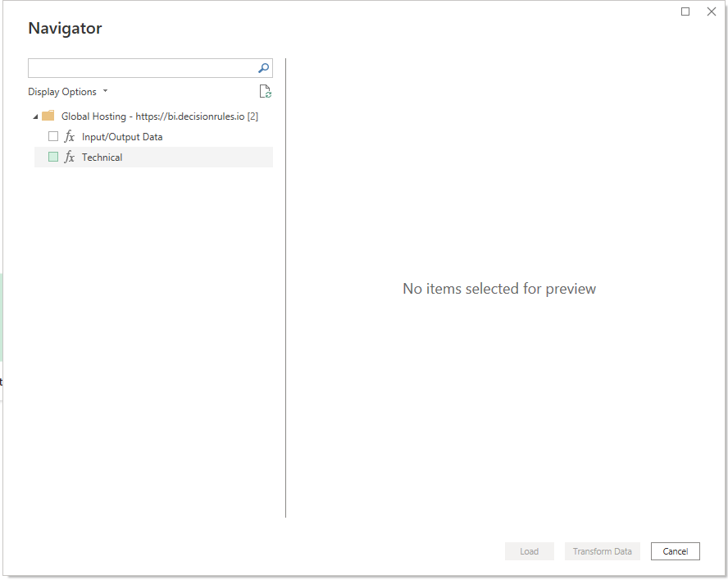
Task: Click the refresh page icon
Action: click(x=265, y=92)
